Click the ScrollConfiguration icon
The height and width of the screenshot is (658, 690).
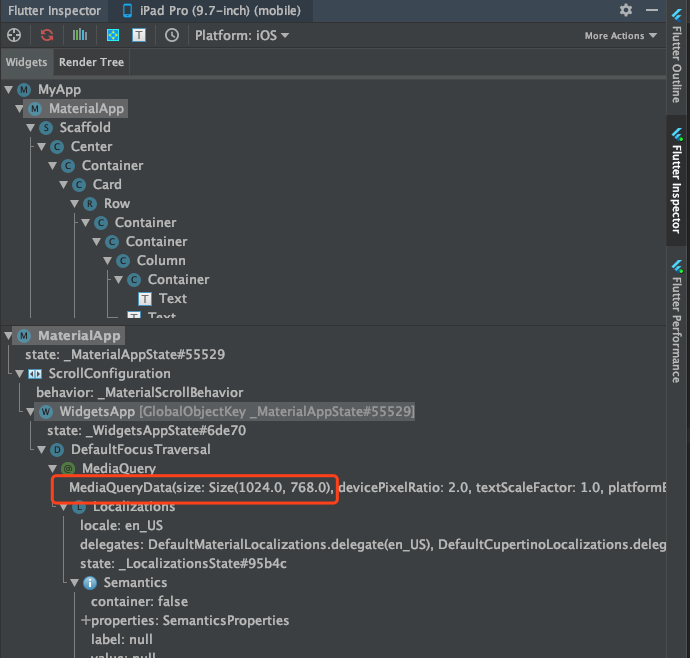point(35,374)
